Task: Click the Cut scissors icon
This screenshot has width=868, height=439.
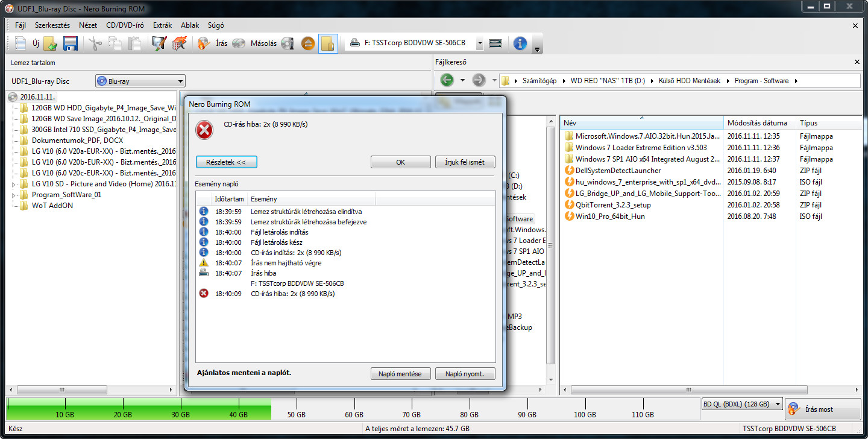Action: coord(95,43)
